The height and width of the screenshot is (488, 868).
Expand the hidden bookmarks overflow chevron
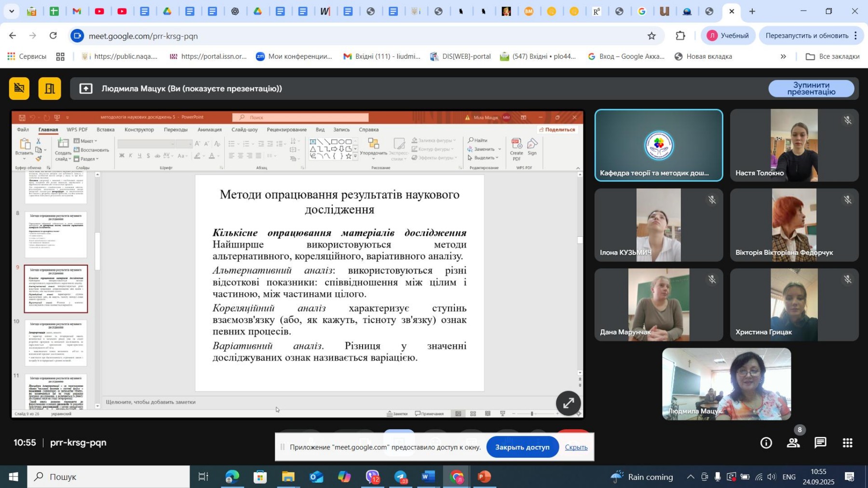(783, 56)
